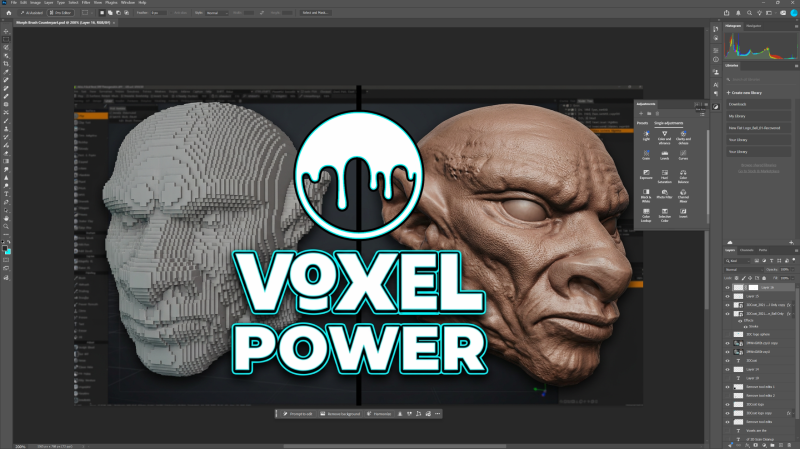Open the Opacity value dropdown arrow
This screenshot has width=800, height=449.
click(793, 269)
